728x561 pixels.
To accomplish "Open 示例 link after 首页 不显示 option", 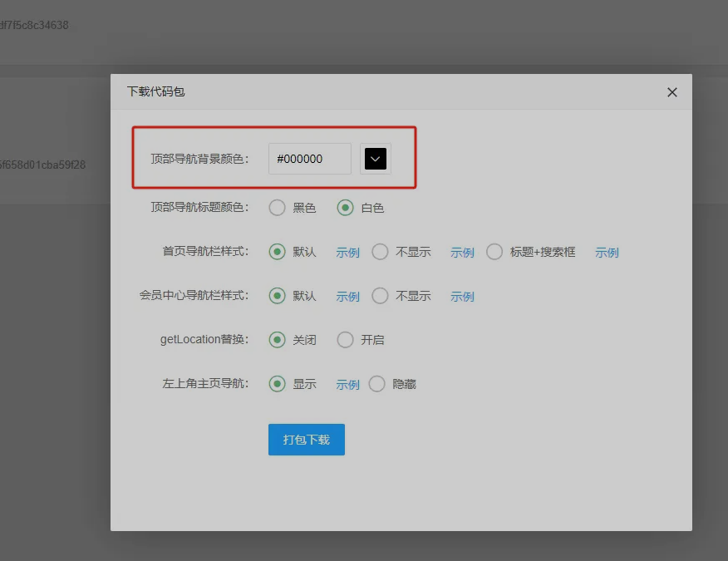I will (x=462, y=253).
